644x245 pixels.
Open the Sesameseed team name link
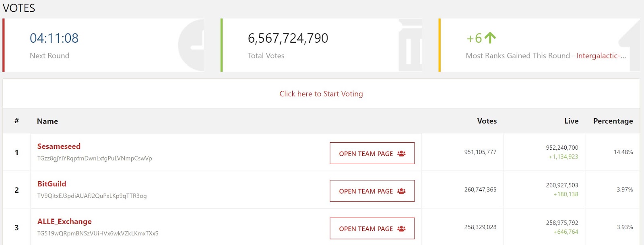point(59,146)
